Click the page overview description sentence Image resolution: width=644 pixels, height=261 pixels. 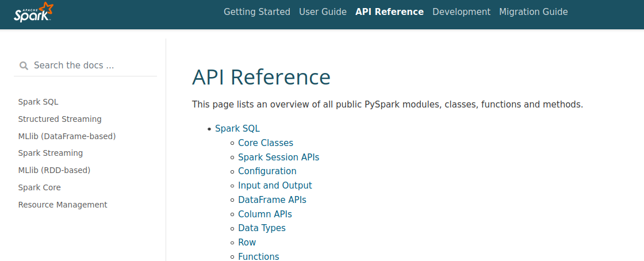(x=388, y=104)
